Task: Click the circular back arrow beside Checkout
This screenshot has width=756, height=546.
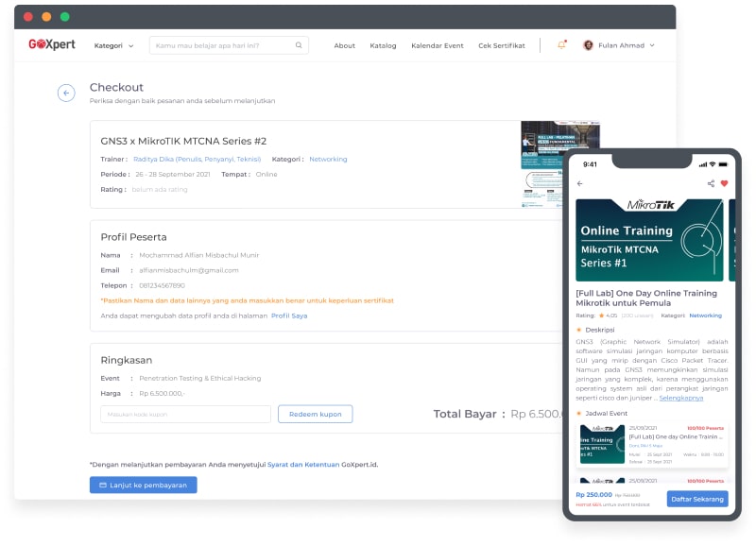Action: 66,93
